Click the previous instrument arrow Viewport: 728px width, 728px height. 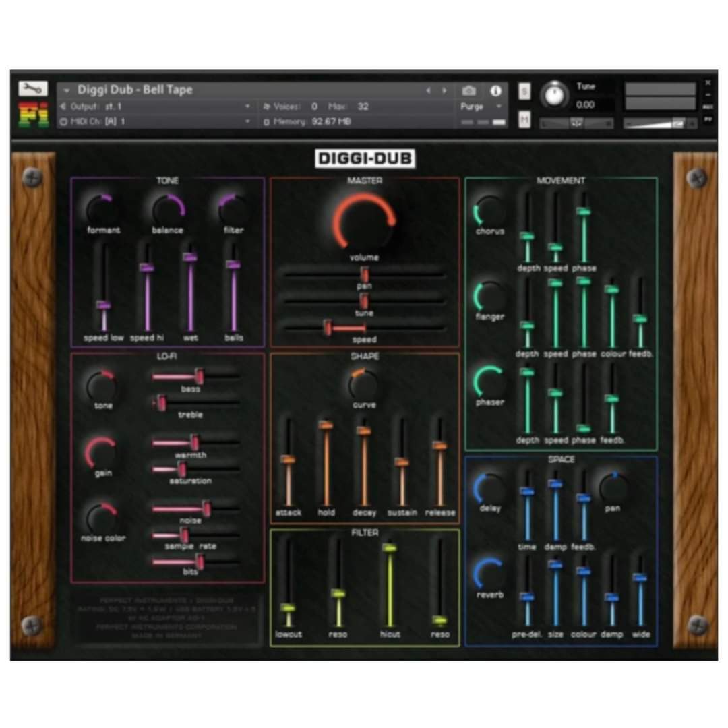pyautogui.click(x=429, y=90)
